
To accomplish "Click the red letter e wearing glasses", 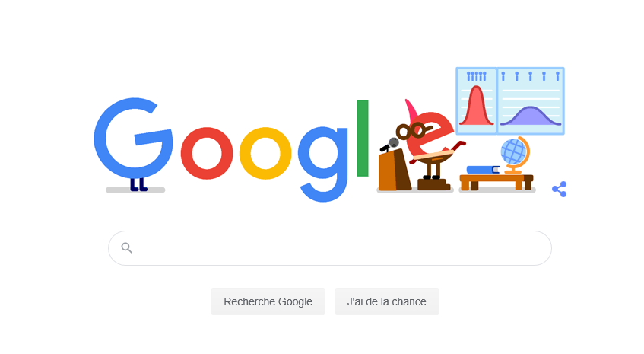I will point(429,134).
